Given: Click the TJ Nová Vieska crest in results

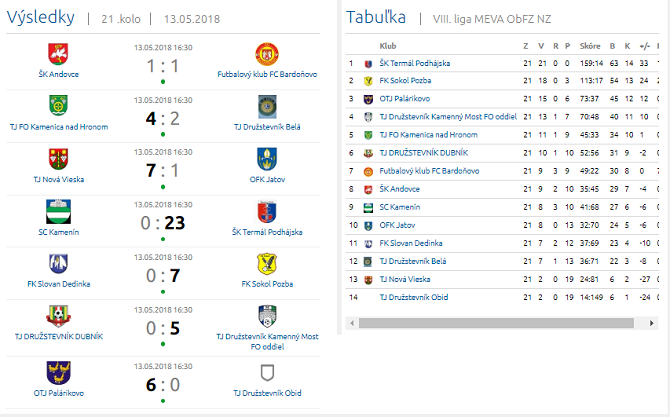Looking at the screenshot, I should coord(59,158).
